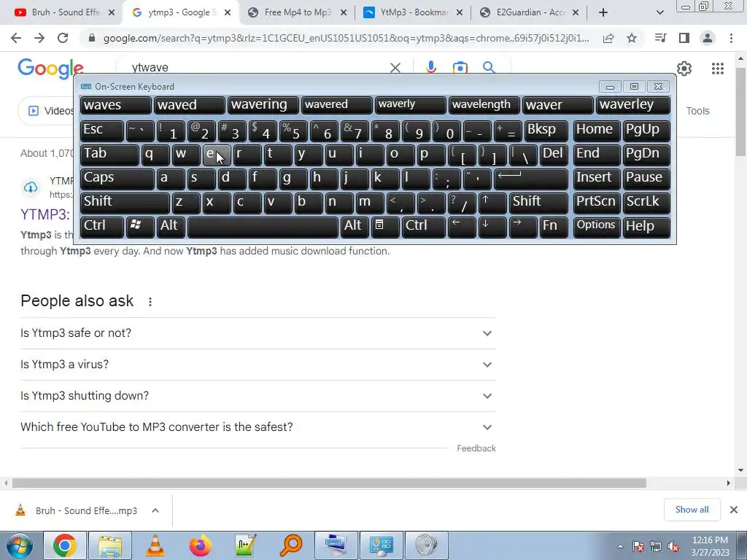The height and width of the screenshot is (560, 747).
Task: Click the Windows key on the On-Screen Keyboard
Action: [x=139, y=226]
